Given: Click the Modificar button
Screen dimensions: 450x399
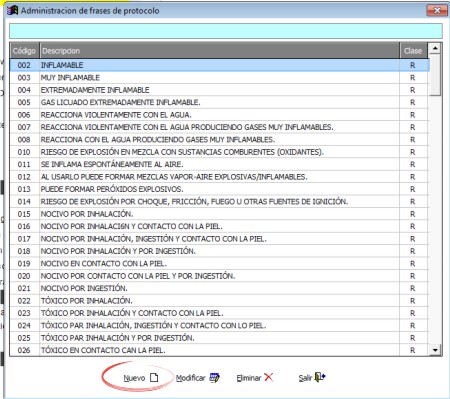Looking at the screenshot, I should click(198, 378).
